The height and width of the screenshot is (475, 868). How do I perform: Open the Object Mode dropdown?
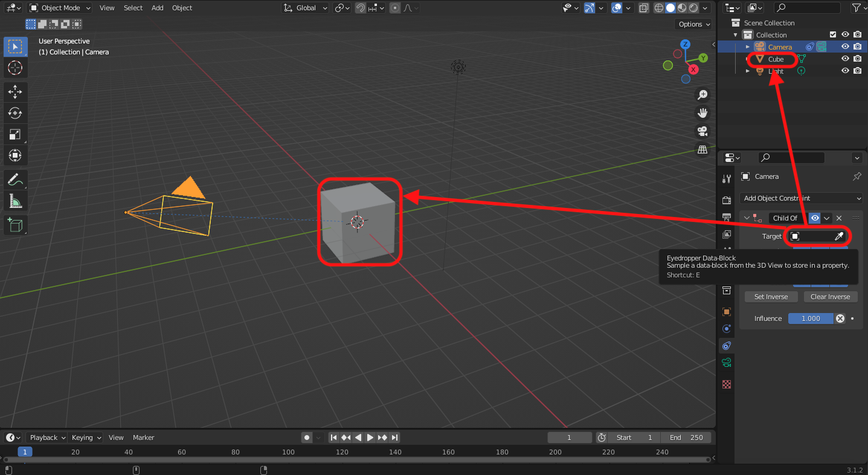point(60,8)
